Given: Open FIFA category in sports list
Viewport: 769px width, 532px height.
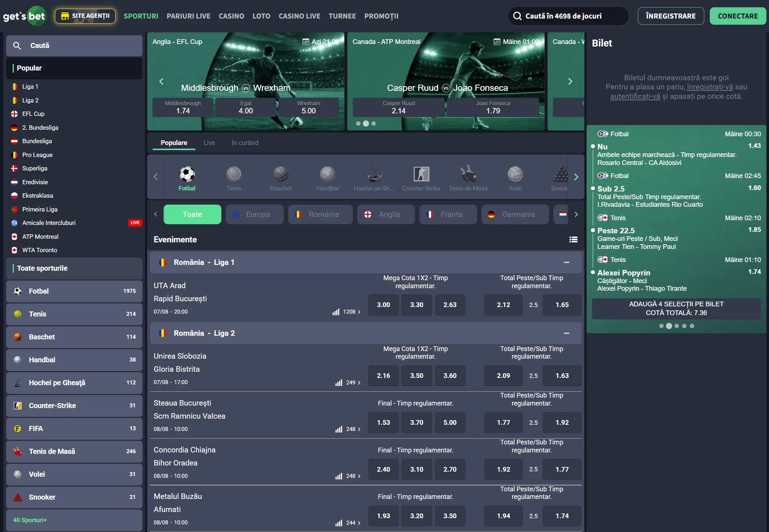Looking at the screenshot, I should (74, 428).
